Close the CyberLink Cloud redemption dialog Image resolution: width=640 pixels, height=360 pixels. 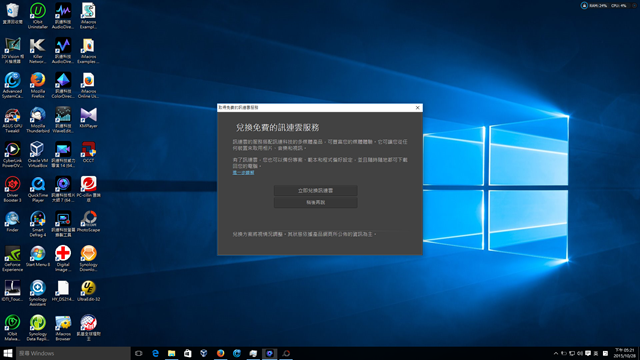tap(417, 107)
